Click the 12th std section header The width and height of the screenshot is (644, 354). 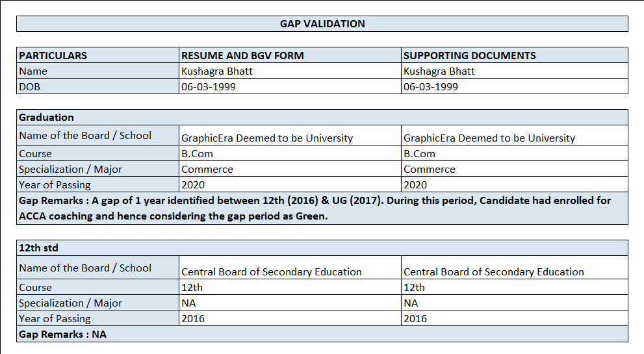coord(322,247)
